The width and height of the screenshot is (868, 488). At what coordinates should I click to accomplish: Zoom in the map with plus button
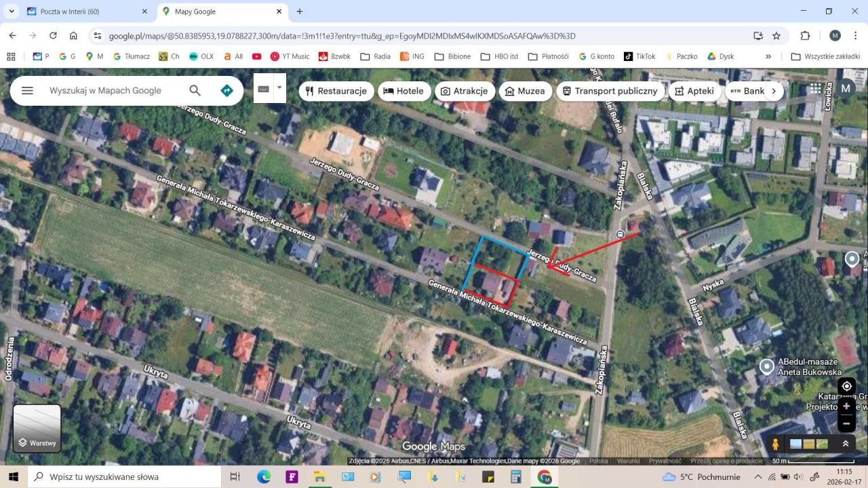[x=846, y=406]
